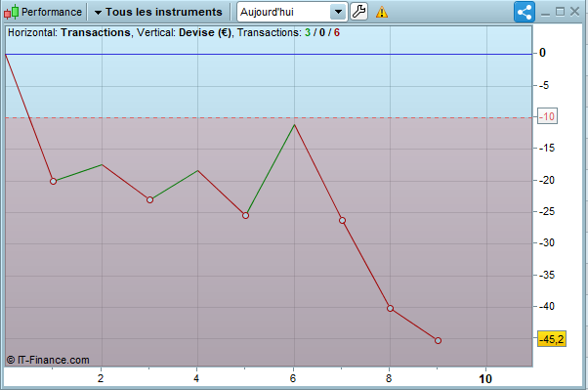Click the blue share icon
The image size is (588, 390).
[x=525, y=12]
